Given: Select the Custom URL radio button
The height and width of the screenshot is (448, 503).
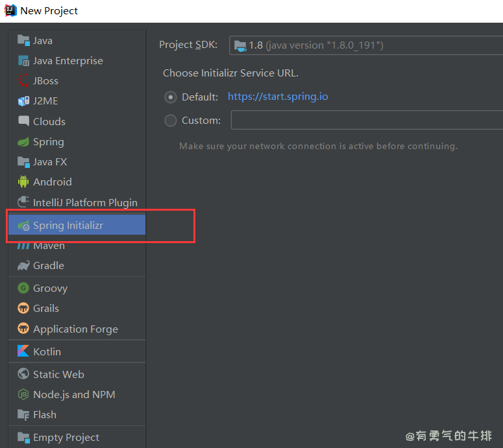Looking at the screenshot, I should pyautogui.click(x=171, y=121).
